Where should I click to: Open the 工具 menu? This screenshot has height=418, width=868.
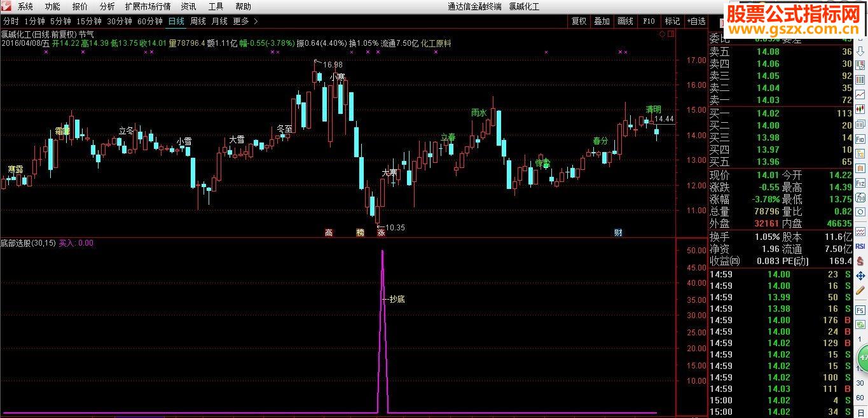coord(216,6)
